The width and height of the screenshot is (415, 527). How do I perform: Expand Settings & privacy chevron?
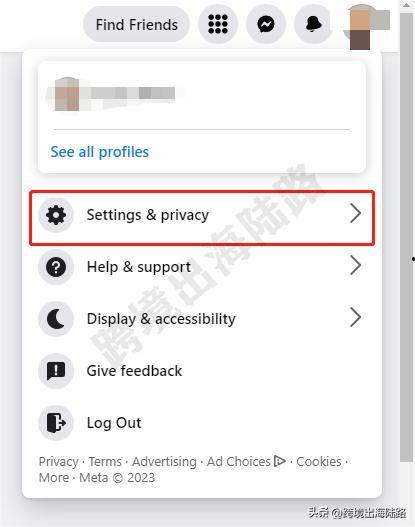tap(355, 213)
